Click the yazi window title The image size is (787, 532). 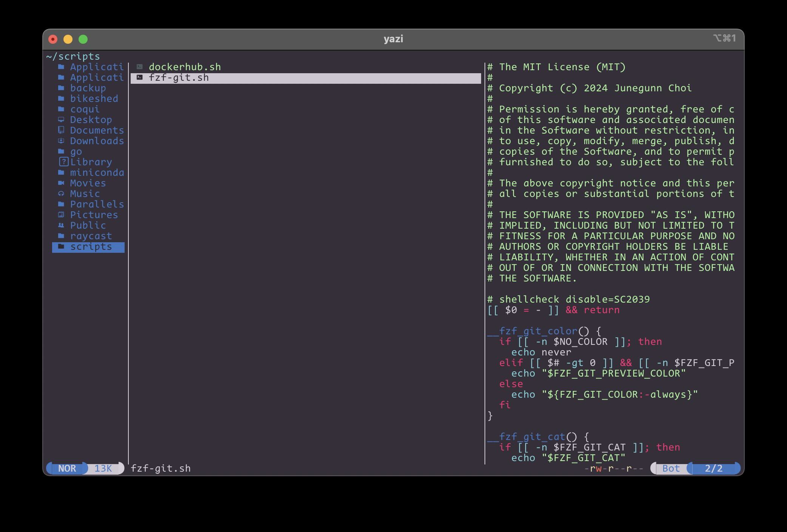point(393,39)
